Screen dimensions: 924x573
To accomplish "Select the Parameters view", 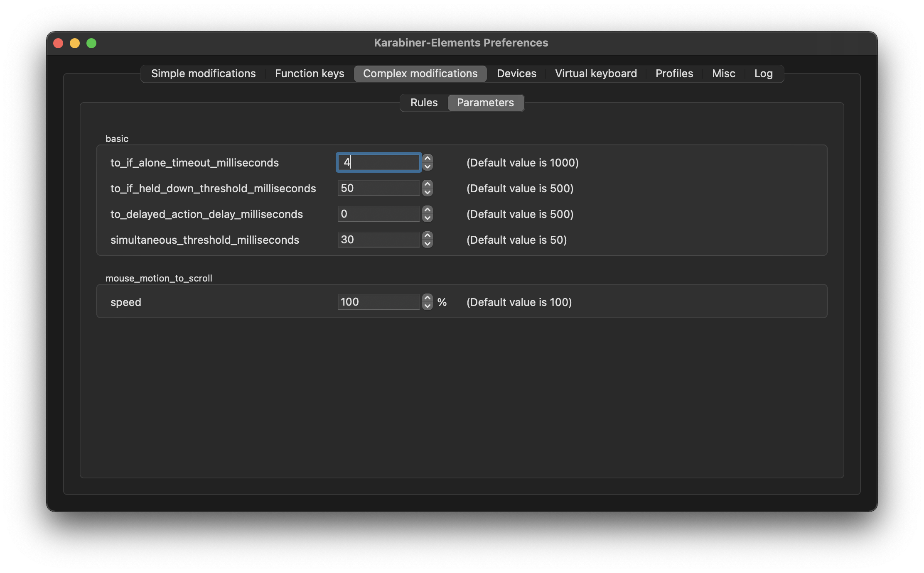I will (485, 103).
